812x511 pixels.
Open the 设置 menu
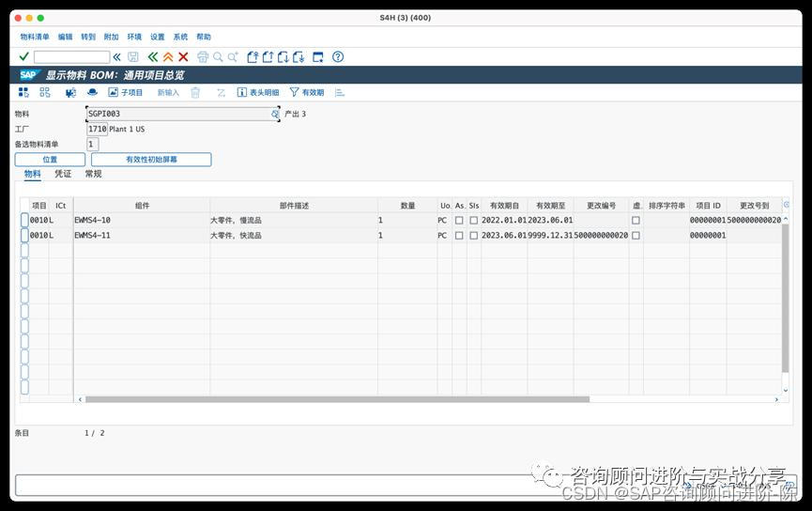[158, 37]
